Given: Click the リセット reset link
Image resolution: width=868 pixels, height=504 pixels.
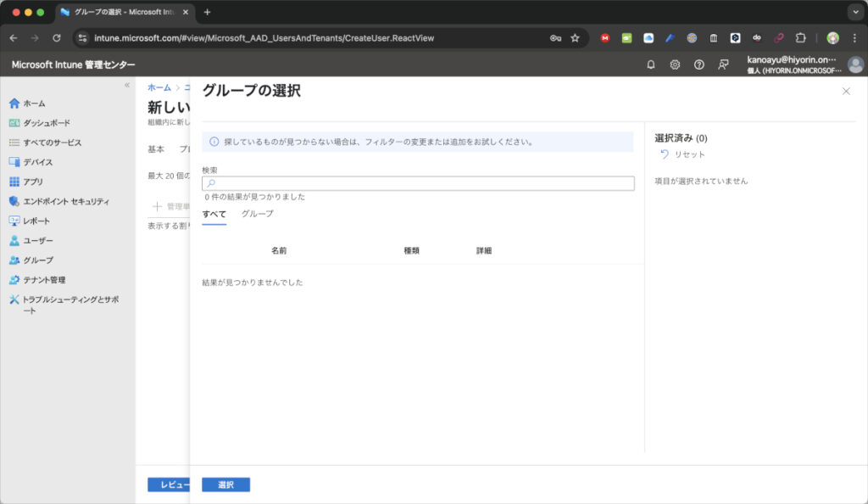Looking at the screenshot, I should 682,154.
